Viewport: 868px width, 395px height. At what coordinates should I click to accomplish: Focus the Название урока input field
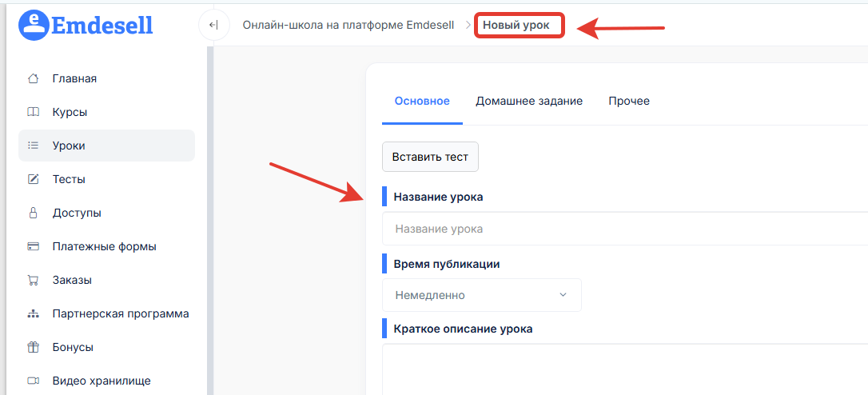click(x=624, y=229)
